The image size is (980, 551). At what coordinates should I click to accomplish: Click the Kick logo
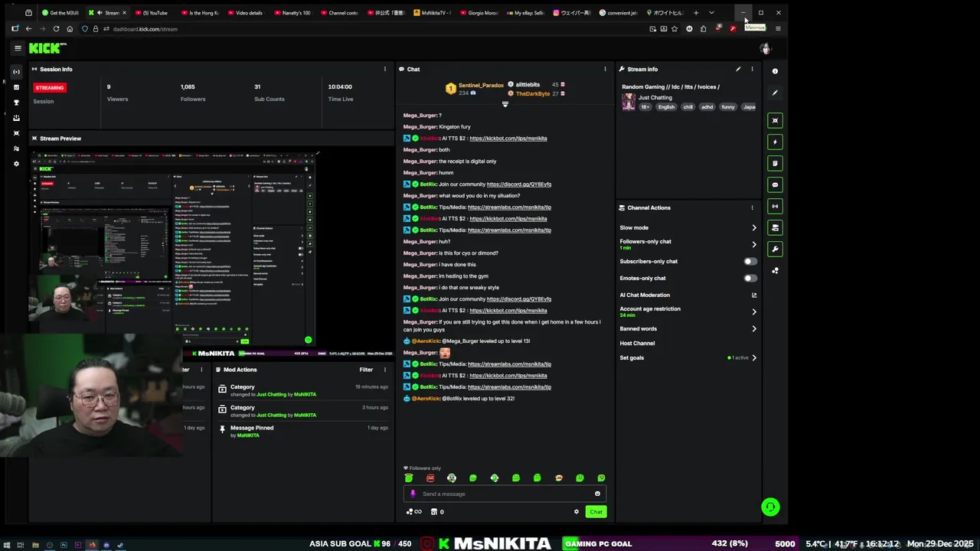(x=47, y=48)
